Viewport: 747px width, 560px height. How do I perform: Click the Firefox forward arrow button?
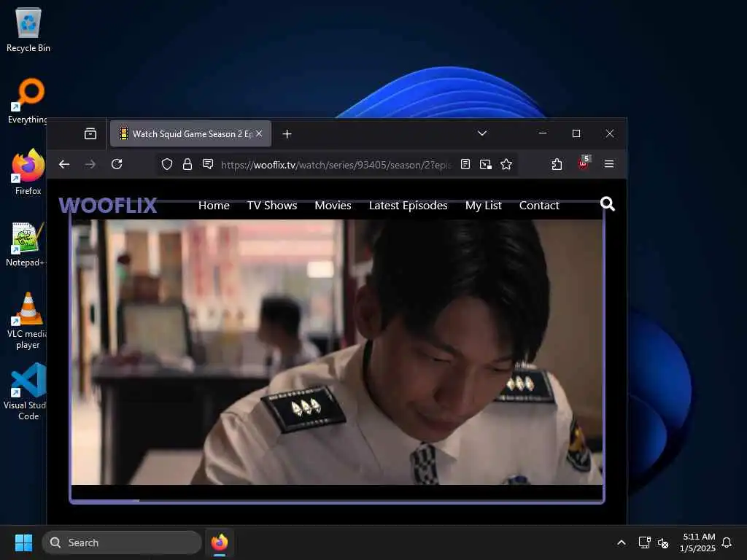pos(90,164)
